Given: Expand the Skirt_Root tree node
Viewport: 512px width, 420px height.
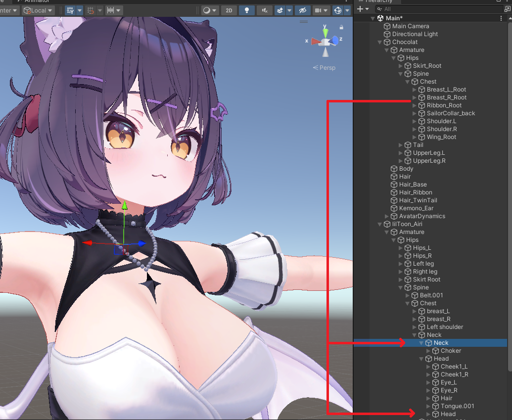Looking at the screenshot, I should (401, 66).
